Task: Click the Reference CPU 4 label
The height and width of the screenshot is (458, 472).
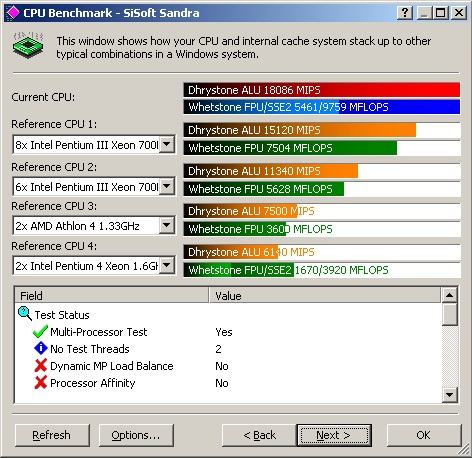Action: (x=54, y=246)
